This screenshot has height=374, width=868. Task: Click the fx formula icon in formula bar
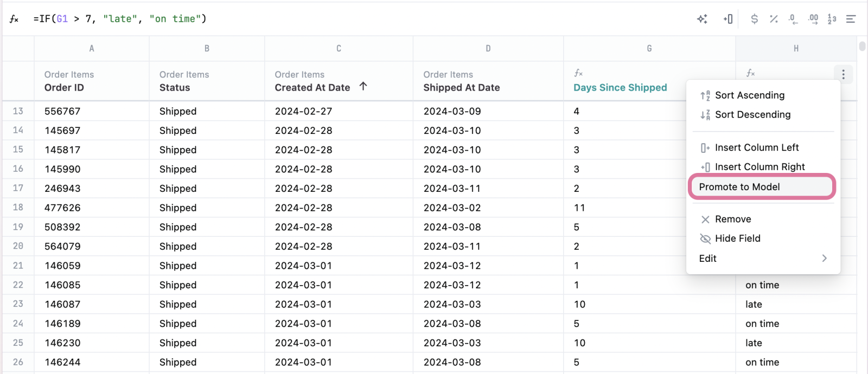pyautogui.click(x=14, y=19)
